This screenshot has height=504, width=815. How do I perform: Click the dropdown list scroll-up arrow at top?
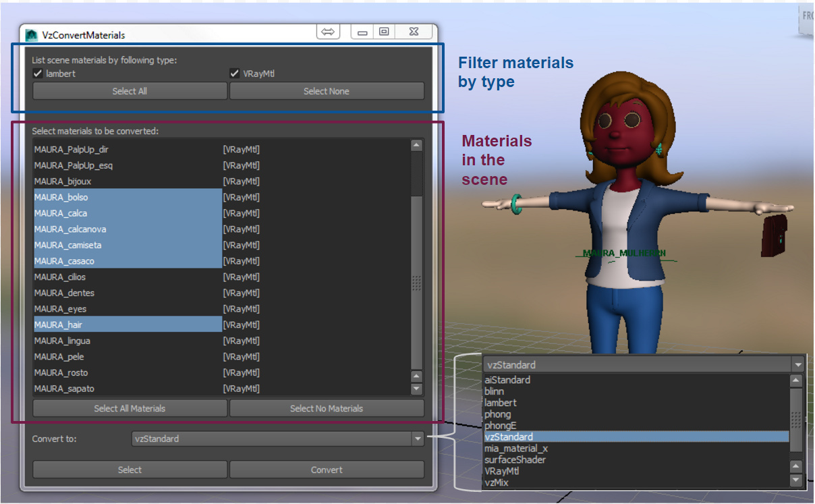(796, 381)
